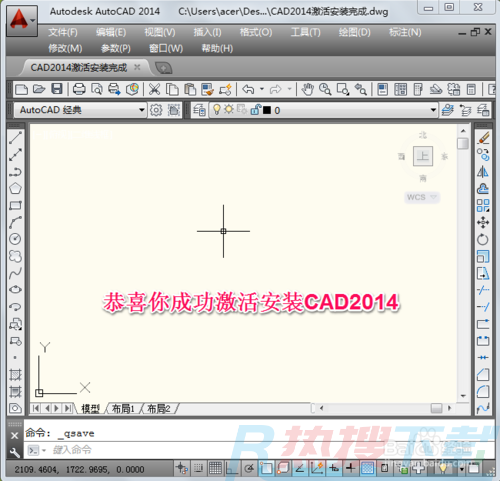Open the 格式(O) menu
Viewport: 500px width, 481px height.
click(256, 32)
